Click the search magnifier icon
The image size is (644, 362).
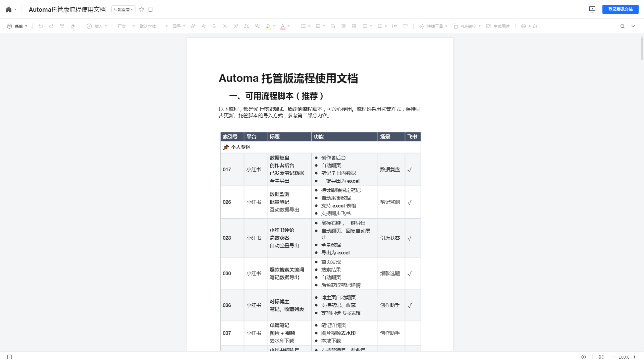[x=623, y=26]
